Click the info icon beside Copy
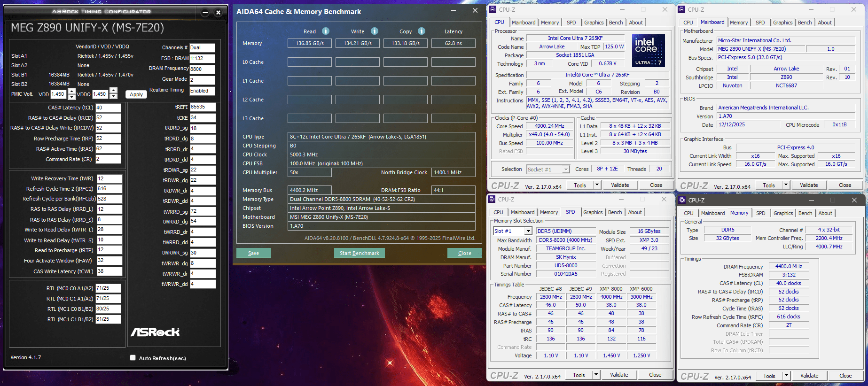The height and width of the screenshot is (386, 868). pos(422,31)
